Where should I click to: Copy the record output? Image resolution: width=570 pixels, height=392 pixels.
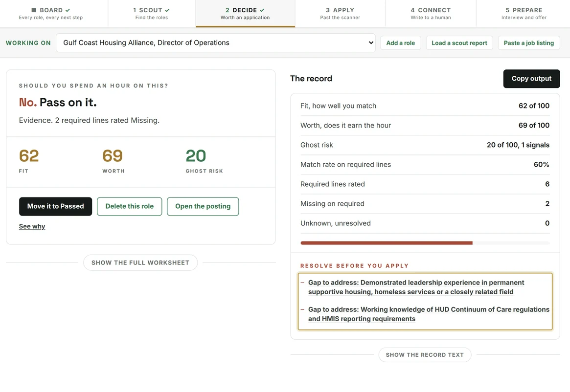[x=531, y=79]
